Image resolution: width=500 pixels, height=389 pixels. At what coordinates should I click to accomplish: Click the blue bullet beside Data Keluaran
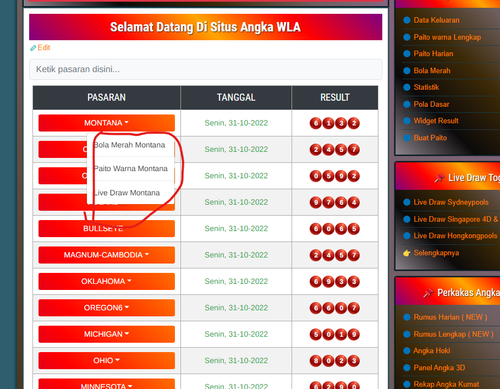click(407, 20)
